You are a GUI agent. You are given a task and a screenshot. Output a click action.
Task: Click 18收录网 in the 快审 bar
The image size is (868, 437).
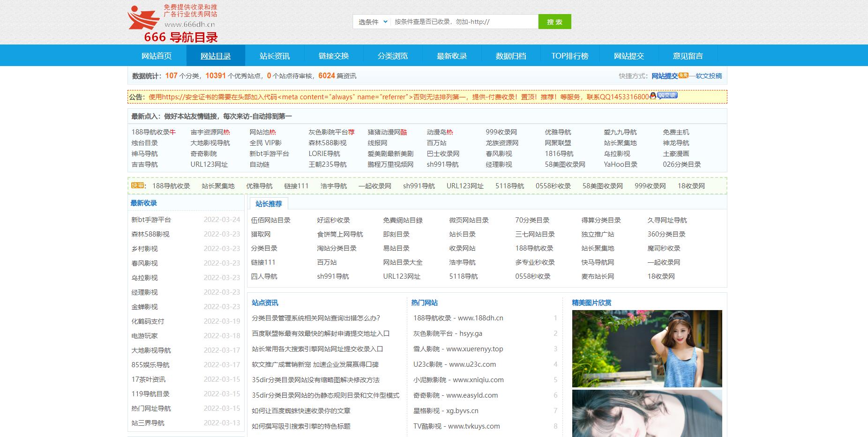click(x=691, y=186)
